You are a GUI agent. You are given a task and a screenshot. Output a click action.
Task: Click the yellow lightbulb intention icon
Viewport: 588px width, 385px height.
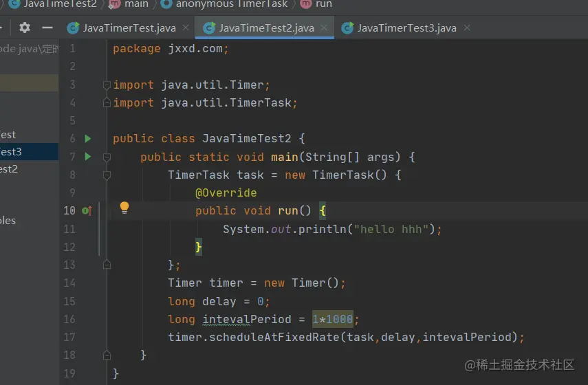click(124, 208)
